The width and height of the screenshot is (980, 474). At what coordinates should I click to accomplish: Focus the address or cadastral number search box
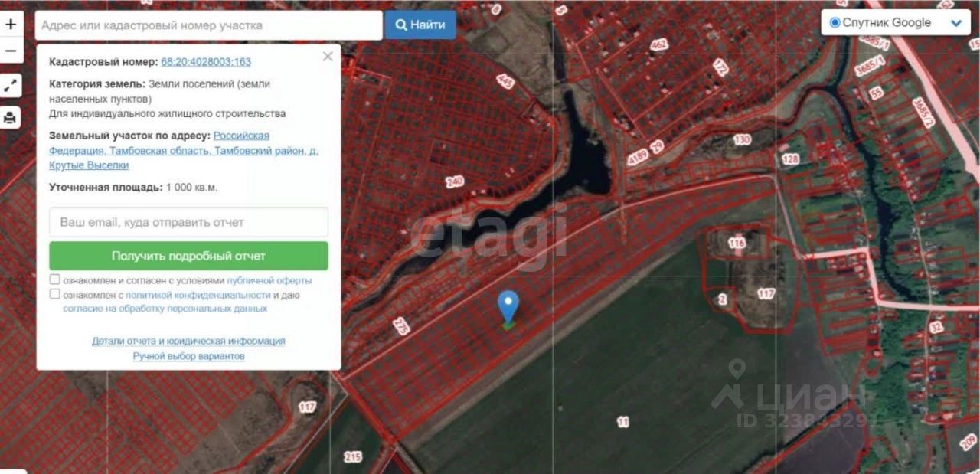click(x=208, y=25)
